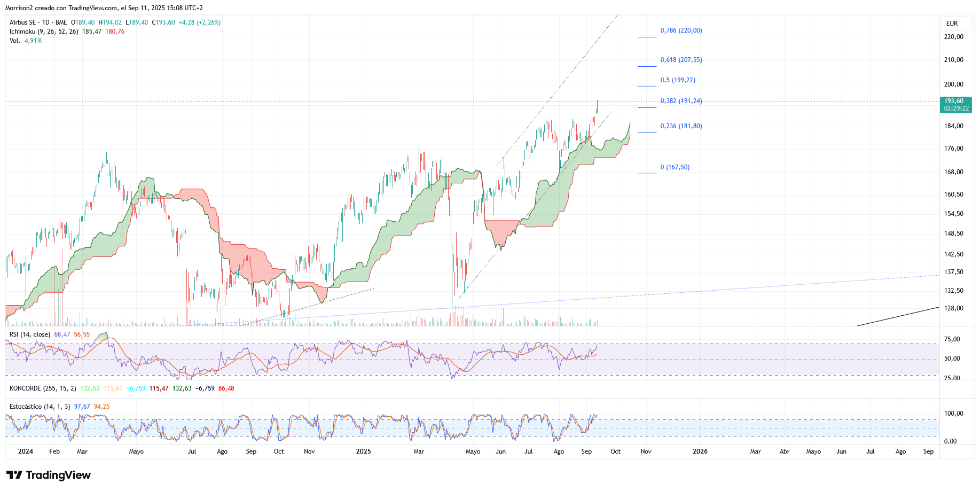
Task: Click the TradingView logo in the footer
Action: tap(49, 475)
